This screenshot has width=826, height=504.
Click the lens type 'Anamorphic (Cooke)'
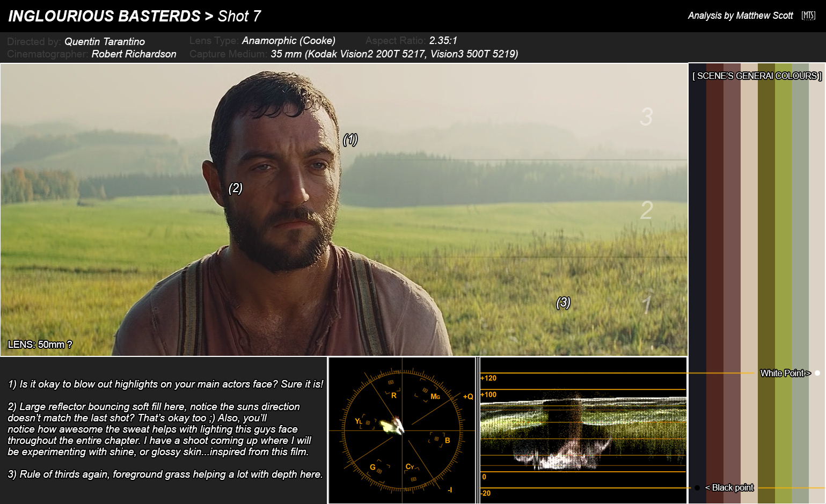click(x=289, y=40)
